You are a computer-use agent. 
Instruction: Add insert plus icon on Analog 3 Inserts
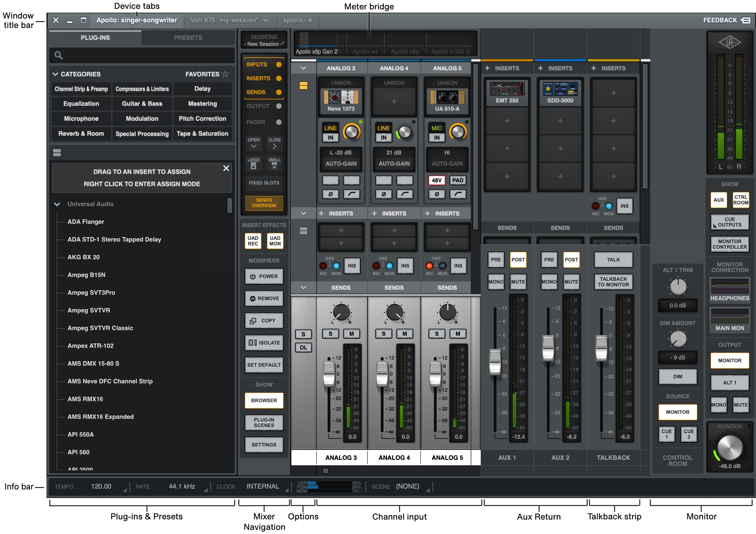321,213
